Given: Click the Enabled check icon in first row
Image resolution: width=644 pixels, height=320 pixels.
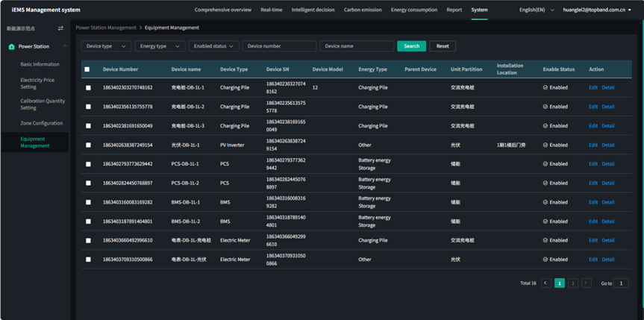Looking at the screenshot, I should tap(545, 87).
